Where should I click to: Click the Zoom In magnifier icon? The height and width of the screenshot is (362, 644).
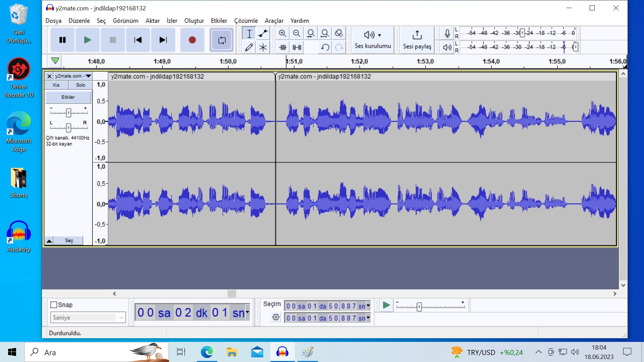click(x=282, y=33)
